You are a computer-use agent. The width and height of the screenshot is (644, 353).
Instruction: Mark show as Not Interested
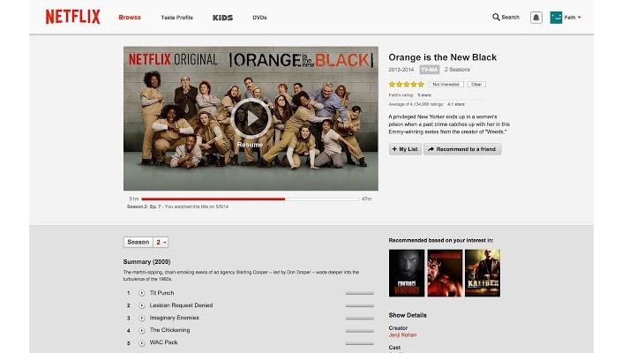pos(446,84)
